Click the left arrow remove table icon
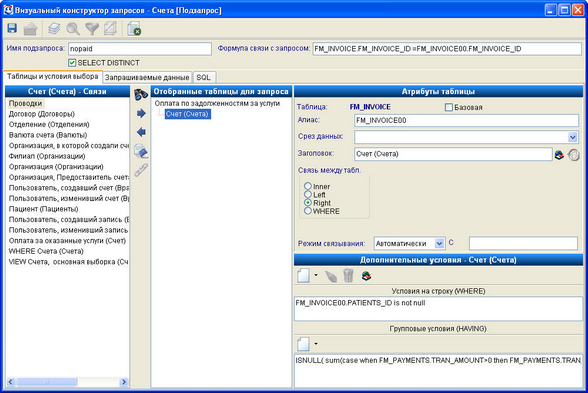 click(141, 132)
